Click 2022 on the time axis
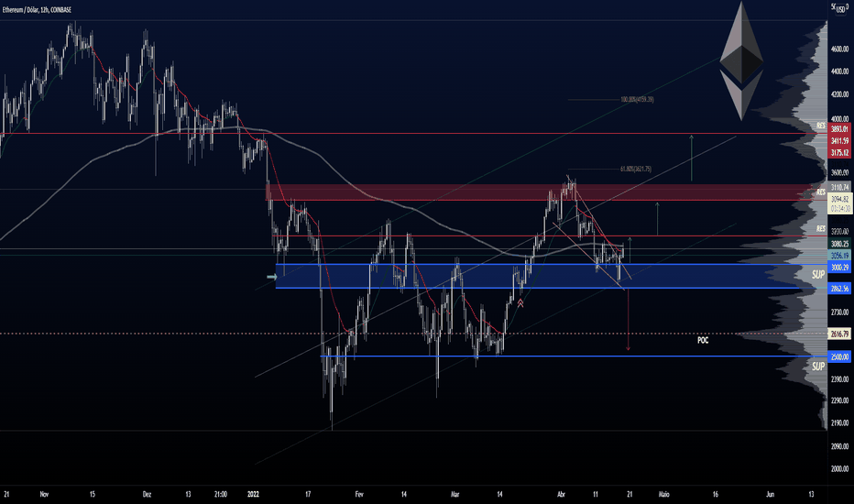854x504 pixels. click(x=253, y=495)
